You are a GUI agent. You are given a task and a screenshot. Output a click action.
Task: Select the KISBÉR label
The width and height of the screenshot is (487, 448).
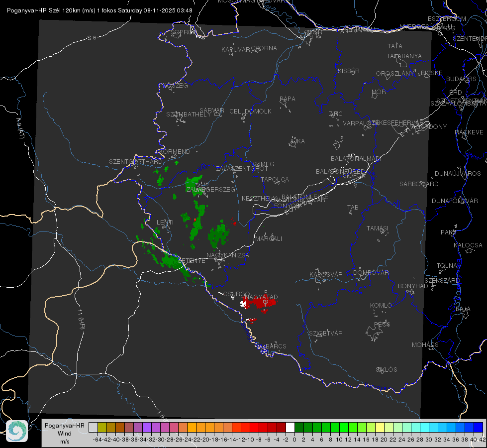pyautogui.click(x=349, y=71)
